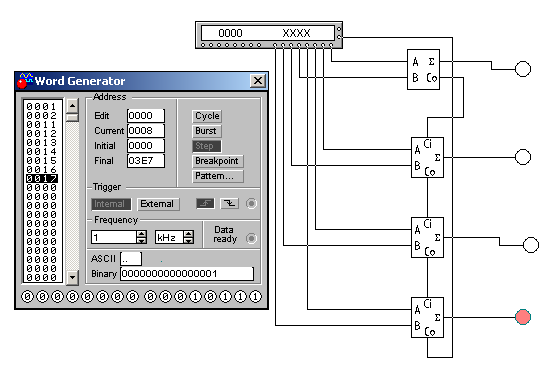
Task: Select word 0012 in list
Action: (42, 133)
